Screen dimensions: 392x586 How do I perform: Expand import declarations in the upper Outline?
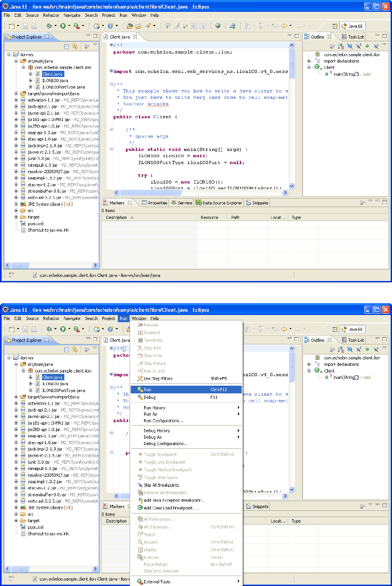tap(309, 61)
